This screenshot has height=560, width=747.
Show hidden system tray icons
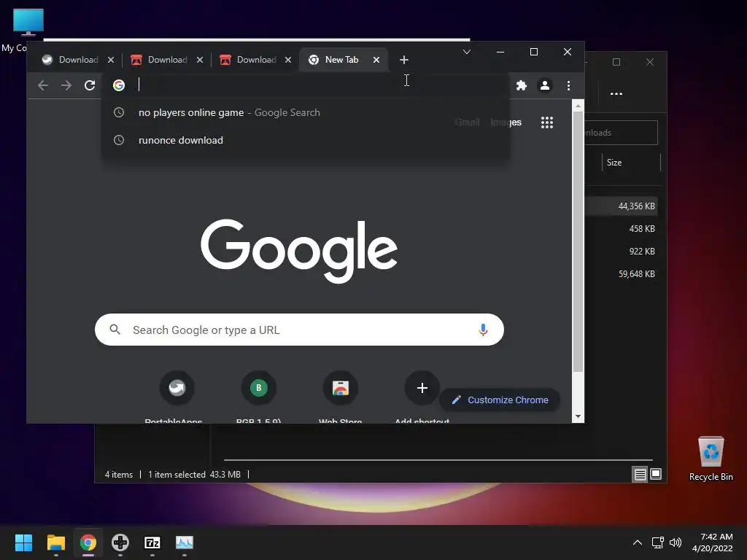(x=638, y=542)
